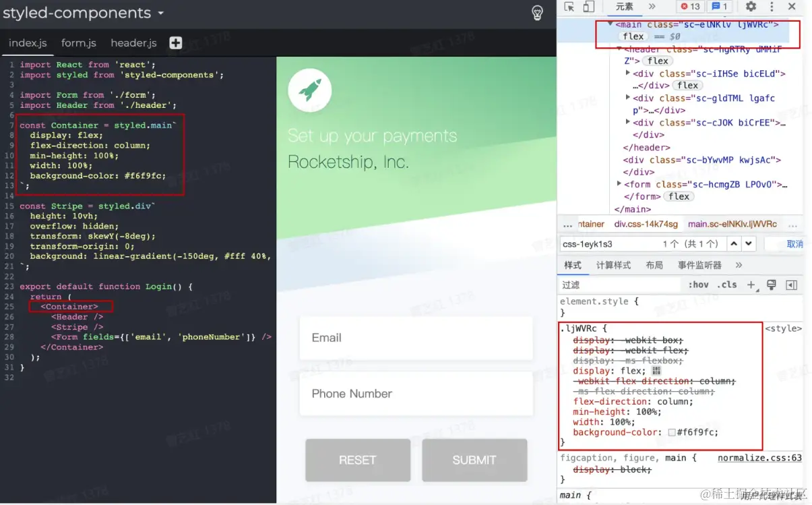Screen dimensions: 812x505
Task: Toggle the :hov element state panel
Action: point(699,285)
